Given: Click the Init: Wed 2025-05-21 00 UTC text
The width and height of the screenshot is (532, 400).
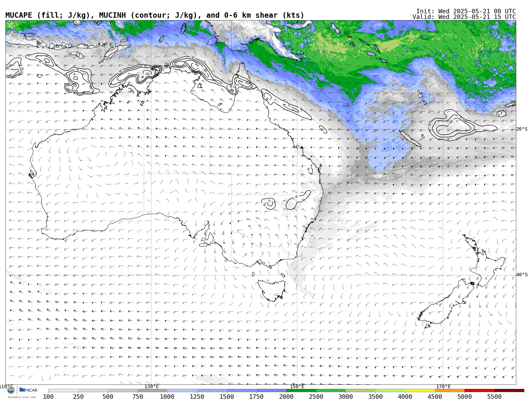Looking at the screenshot, I should coord(466,11).
